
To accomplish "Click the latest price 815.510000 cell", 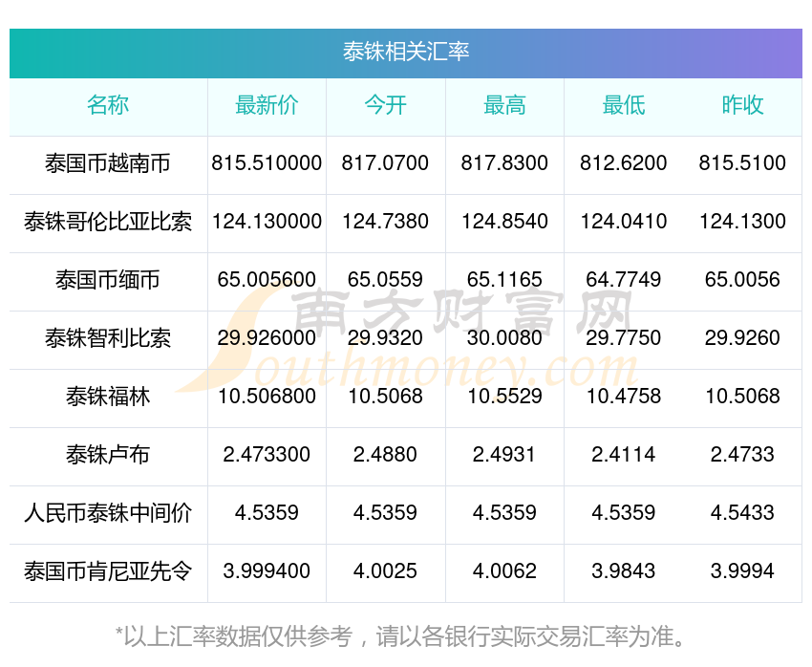I will click(267, 163).
